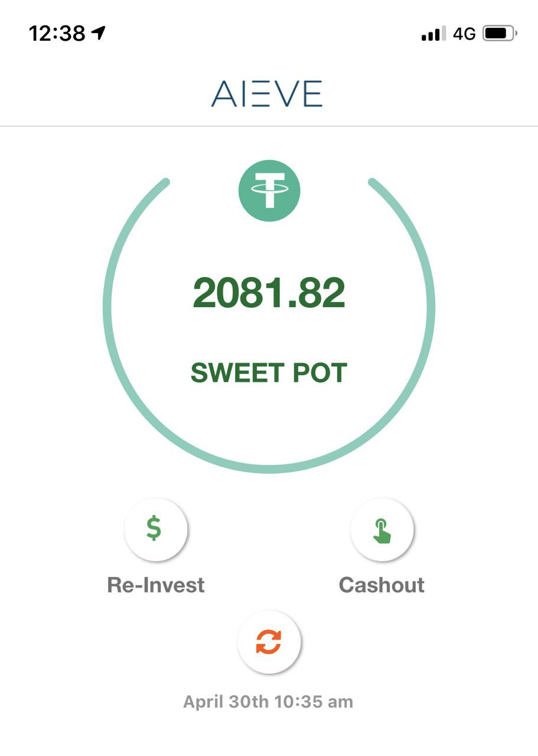Tap the cellular signal bars icon
The image size is (538, 756).
[x=433, y=35]
